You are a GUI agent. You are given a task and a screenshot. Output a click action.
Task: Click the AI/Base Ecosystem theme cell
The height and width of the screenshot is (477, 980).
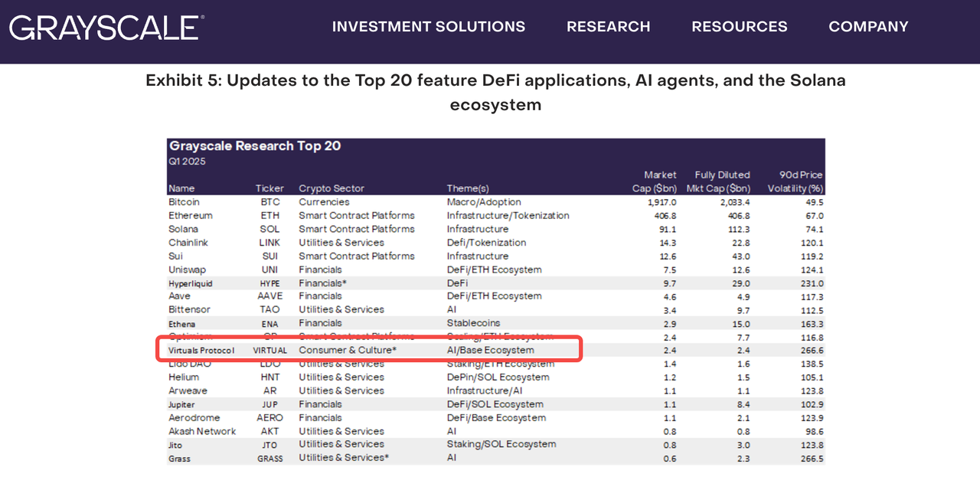click(490, 350)
